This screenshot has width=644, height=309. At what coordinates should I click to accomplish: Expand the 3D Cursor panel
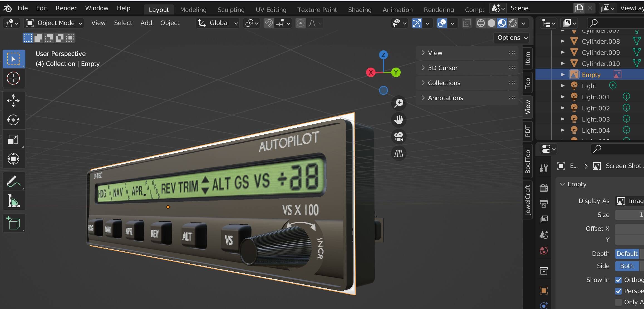pos(443,68)
